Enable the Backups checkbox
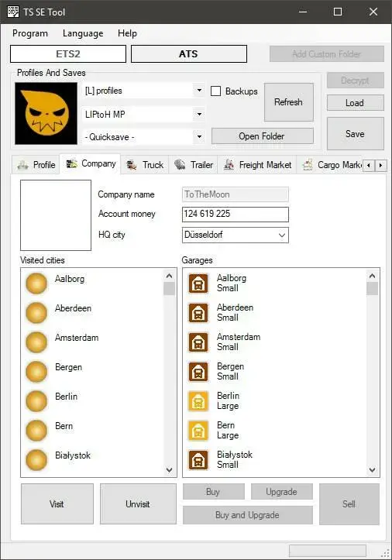392x560 pixels. click(216, 91)
